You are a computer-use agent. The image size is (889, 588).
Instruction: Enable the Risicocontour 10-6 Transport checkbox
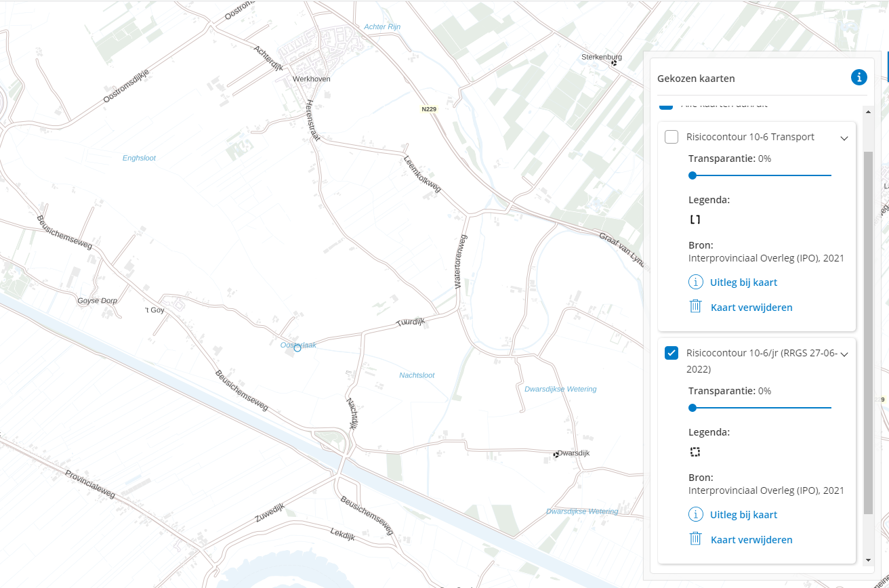[x=671, y=137]
